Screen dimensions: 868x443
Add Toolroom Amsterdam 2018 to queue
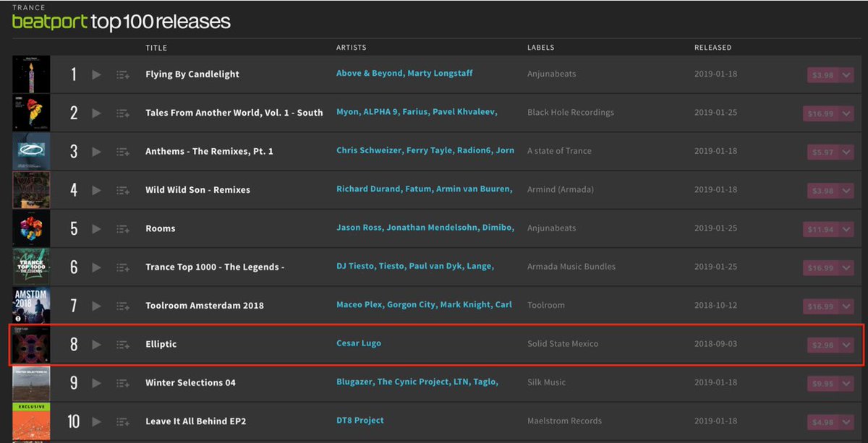point(123,306)
